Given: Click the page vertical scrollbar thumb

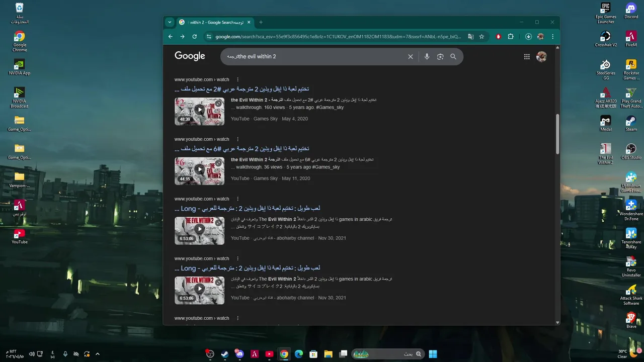Looking at the screenshot, I should (557, 134).
